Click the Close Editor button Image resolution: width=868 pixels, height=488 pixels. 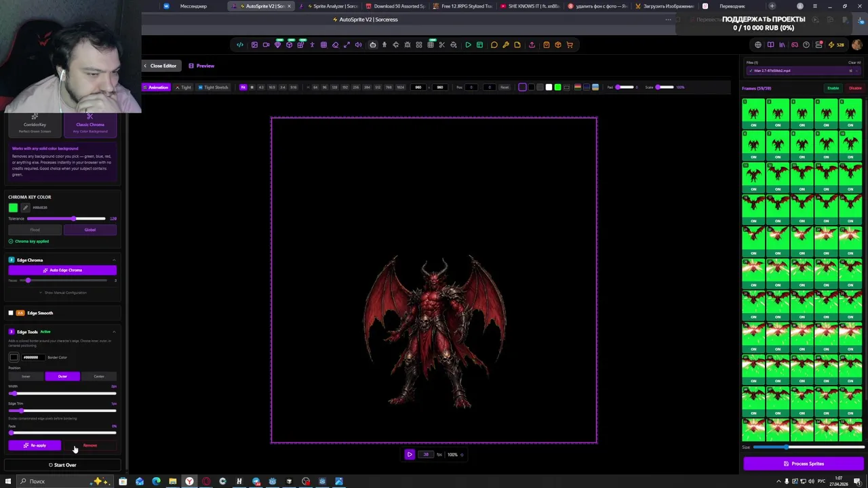point(160,66)
